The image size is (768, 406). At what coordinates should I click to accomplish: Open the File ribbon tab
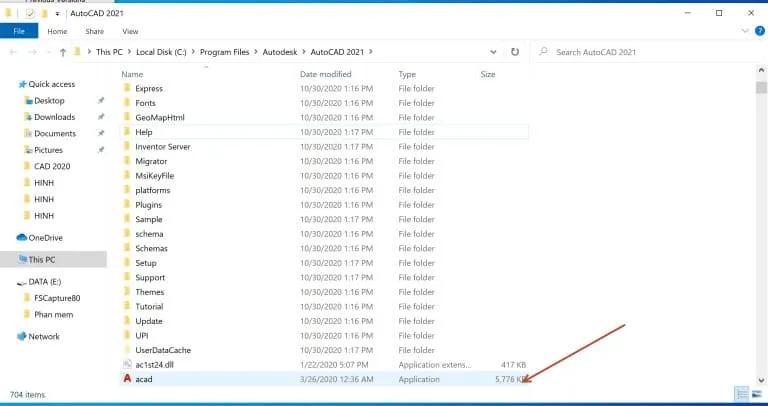[19, 31]
